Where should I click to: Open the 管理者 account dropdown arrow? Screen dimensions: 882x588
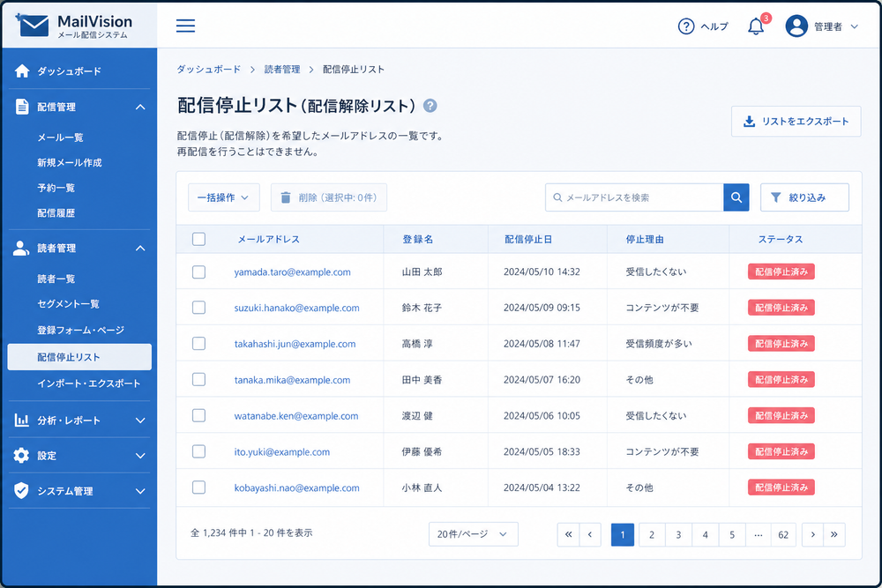(854, 26)
